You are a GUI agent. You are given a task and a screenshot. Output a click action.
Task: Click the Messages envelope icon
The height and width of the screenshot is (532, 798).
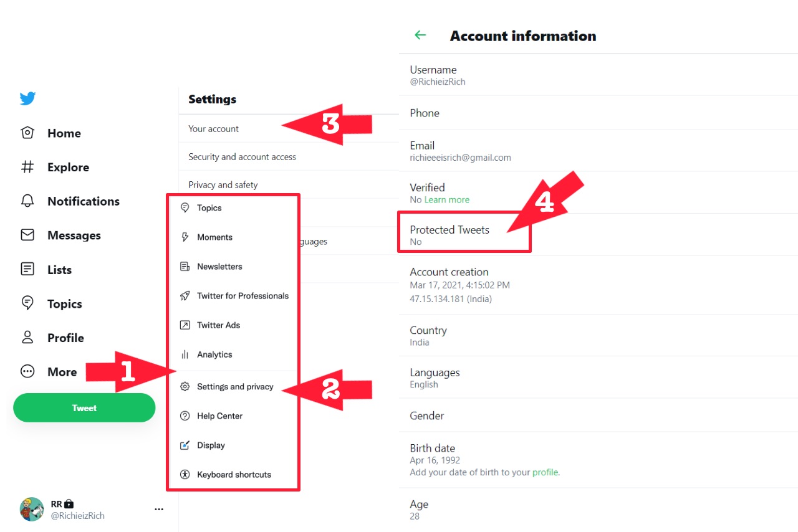[x=27, y=235]
